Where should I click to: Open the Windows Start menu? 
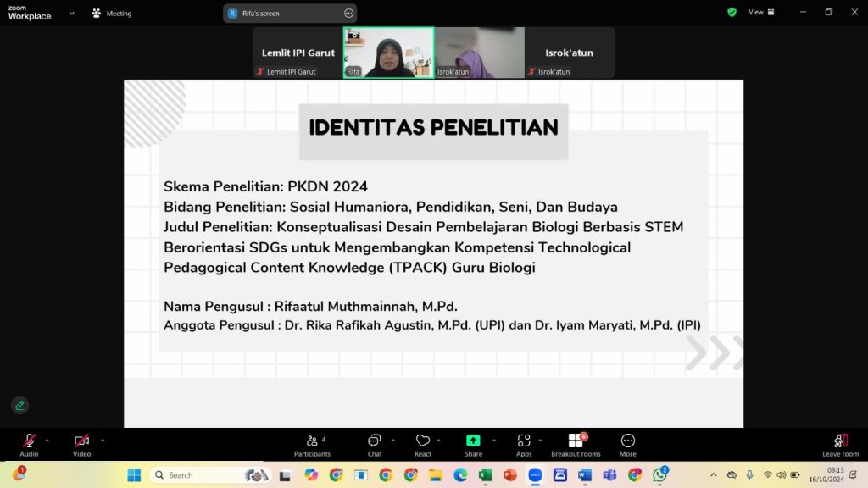pos(134,475)
